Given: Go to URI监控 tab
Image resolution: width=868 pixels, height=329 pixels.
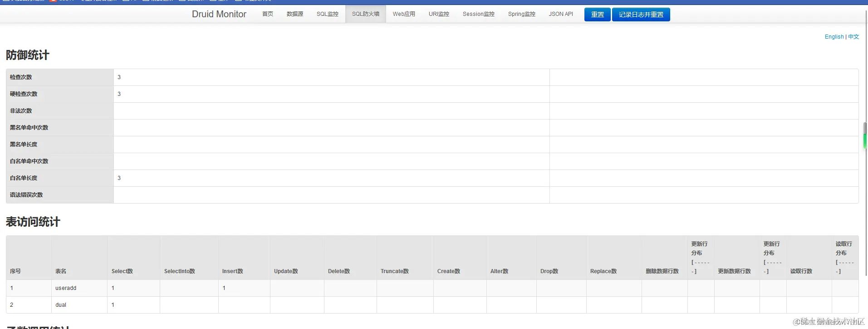Looking at the screenshot, I should tap(439, 14).
